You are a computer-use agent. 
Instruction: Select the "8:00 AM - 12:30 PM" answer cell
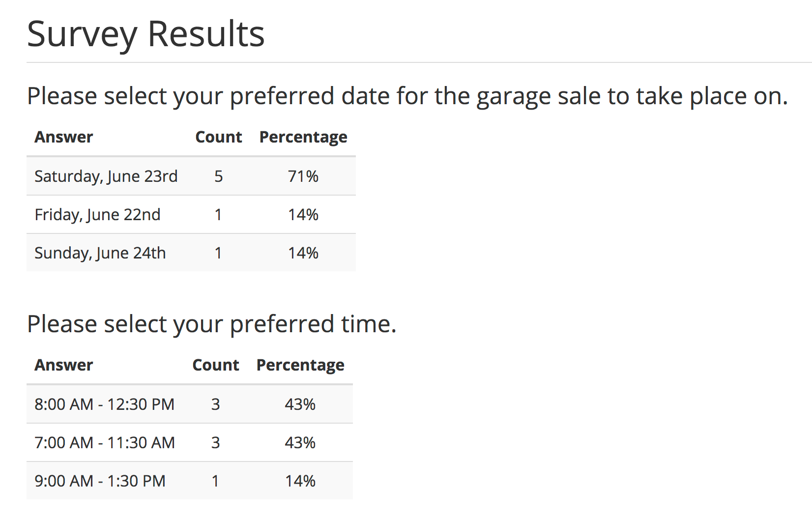click(104, 404)
